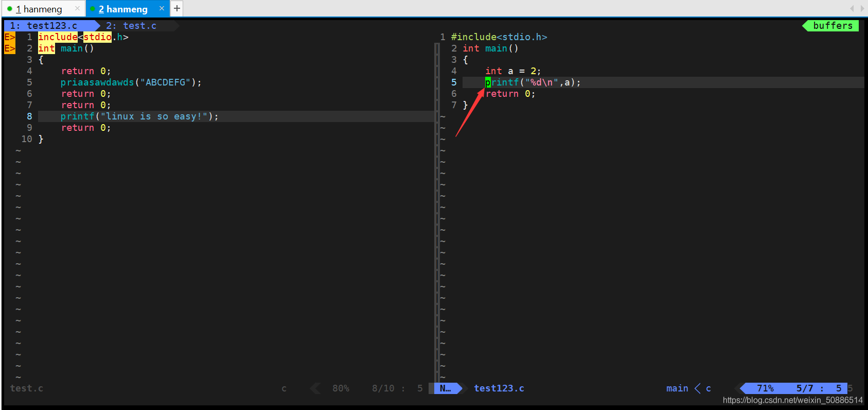The height and width of the screenshot is (410, 868).
Task: Click the error marker on line 1
Action: coord(10,37)
